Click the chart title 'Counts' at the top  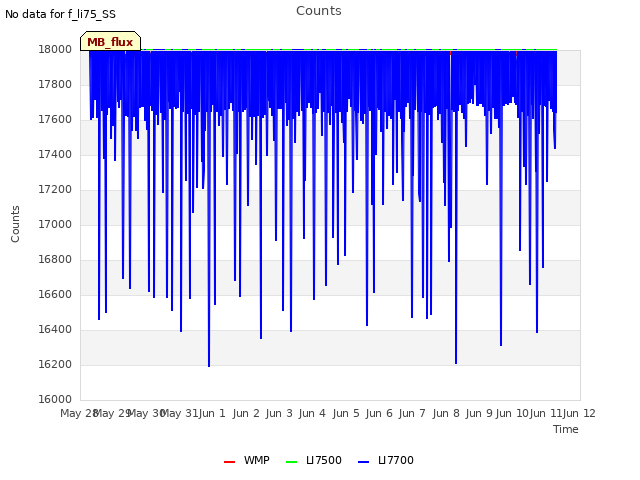[x=319, y=11]
